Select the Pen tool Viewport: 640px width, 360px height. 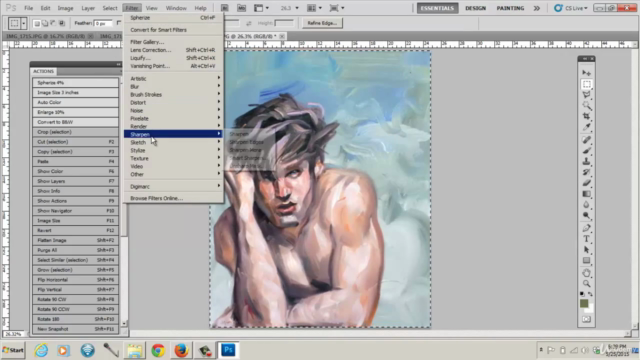[587, 228]
